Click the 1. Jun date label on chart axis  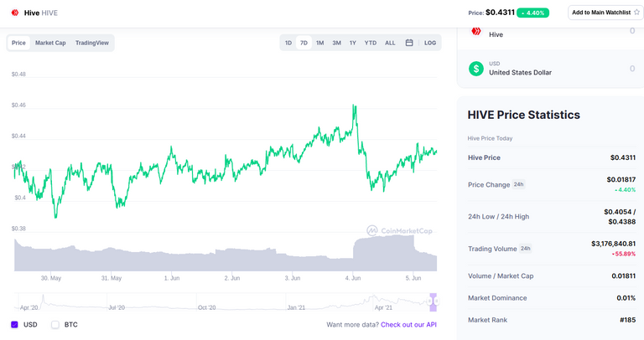pos(172,278)
